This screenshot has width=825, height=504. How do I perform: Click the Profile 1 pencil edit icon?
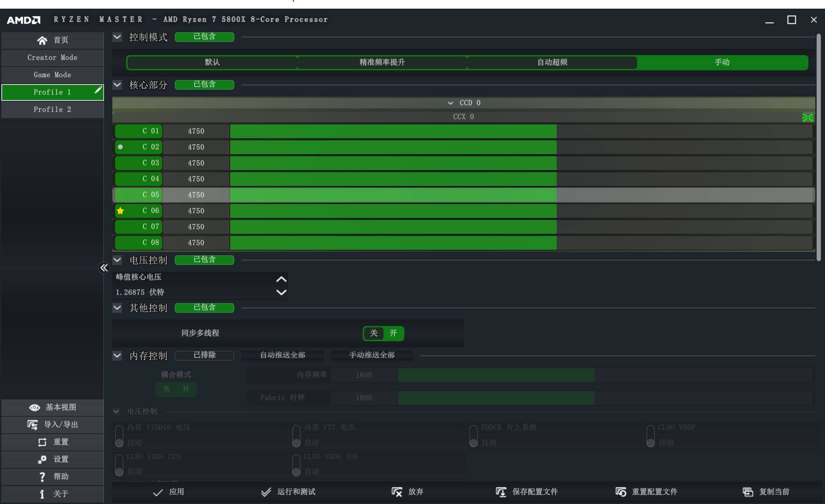coord(98,90)
